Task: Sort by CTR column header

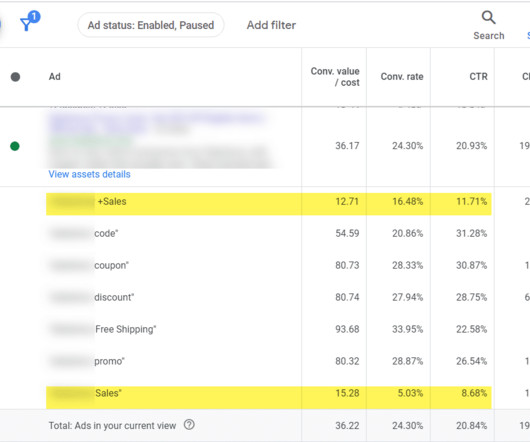Action: 478,77
